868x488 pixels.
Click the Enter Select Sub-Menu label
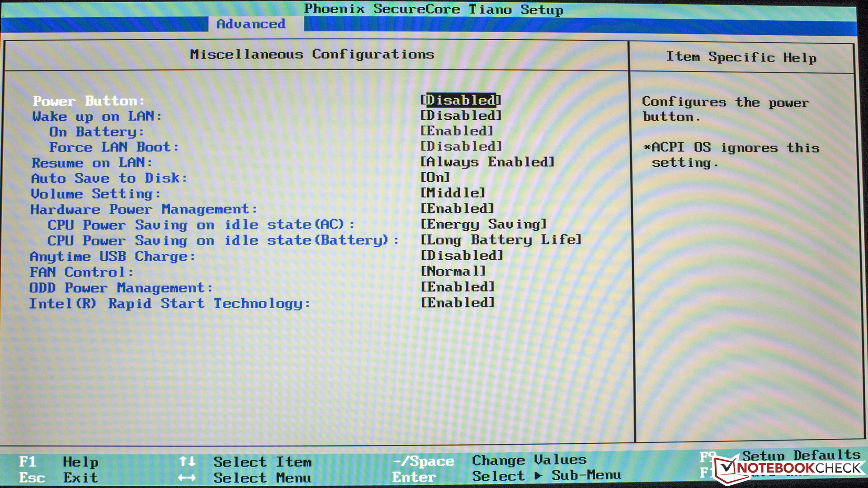coord(414,477)
